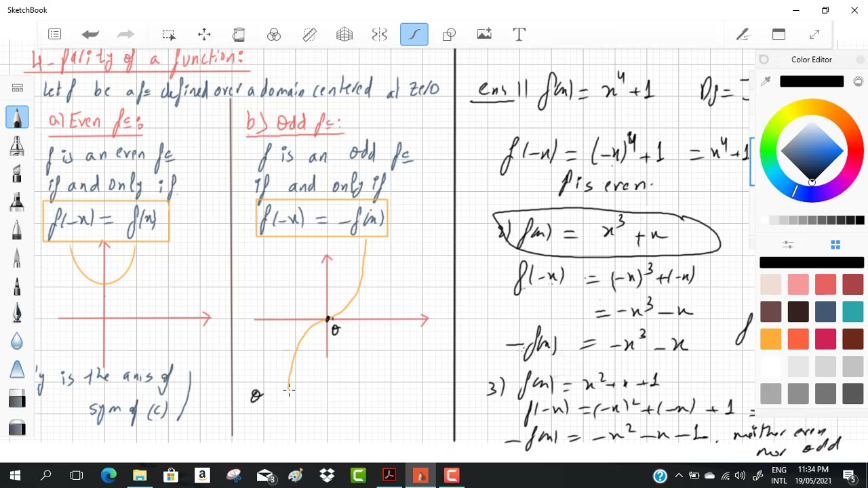Select the pencil brush
868x488 pixels.
click(17, 117)
